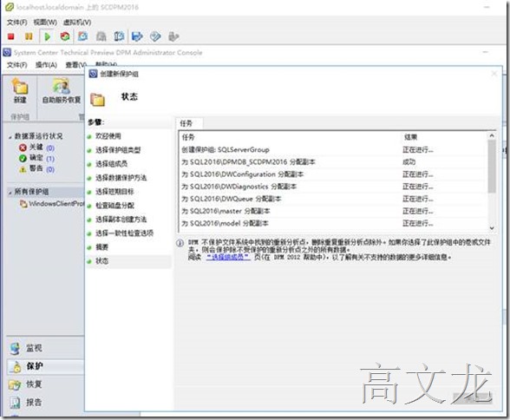Click the reset VM toolbar icon
Image resolution: width=510 pixels, height=420 pixels.
coord(65,36)
